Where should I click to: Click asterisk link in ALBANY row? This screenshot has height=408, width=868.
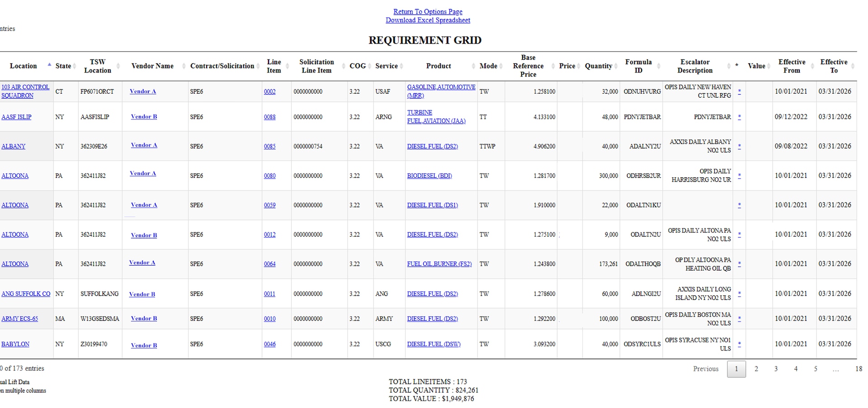pos(739,146)
